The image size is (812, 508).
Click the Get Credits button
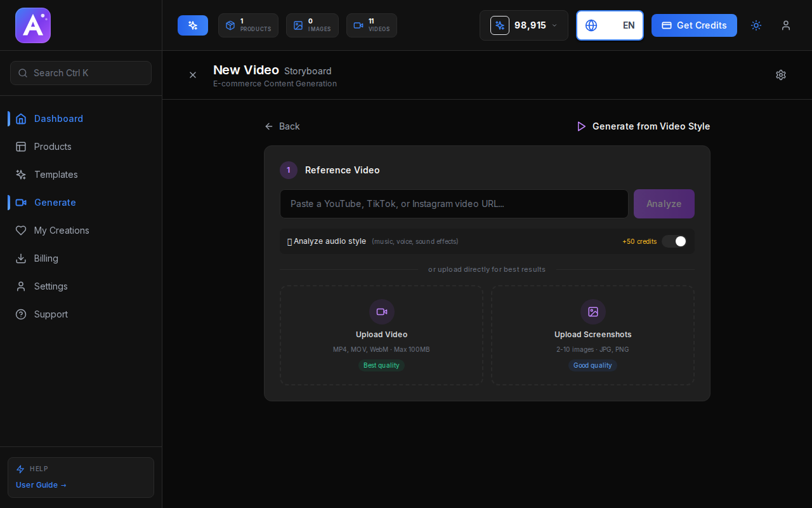click(694, 25)
